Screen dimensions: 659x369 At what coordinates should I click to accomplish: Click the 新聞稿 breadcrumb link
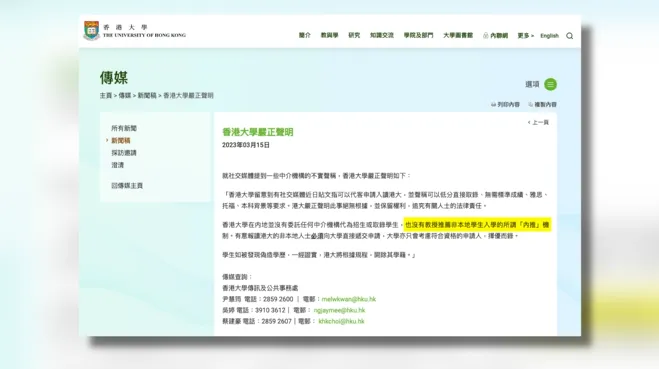pos(147,95)
